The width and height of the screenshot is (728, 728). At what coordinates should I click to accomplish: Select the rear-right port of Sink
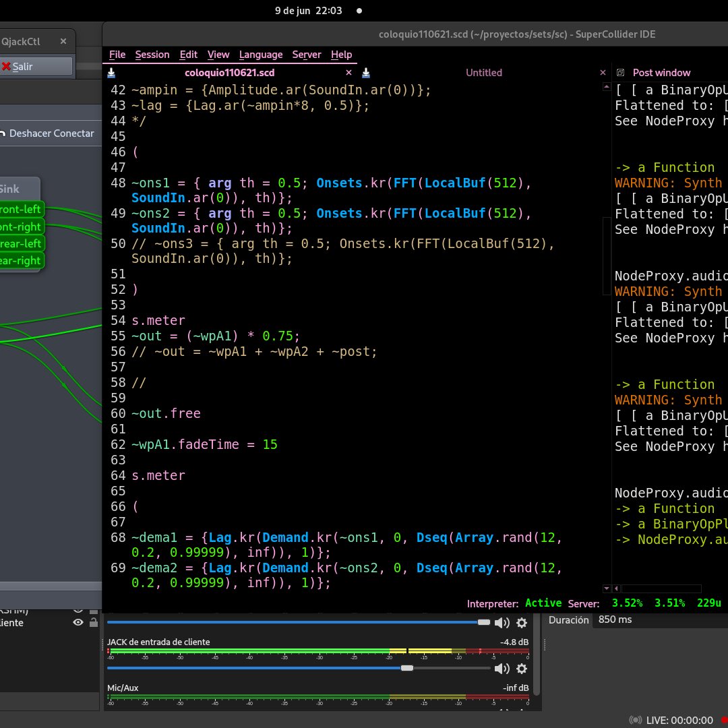tap(22, 261)
